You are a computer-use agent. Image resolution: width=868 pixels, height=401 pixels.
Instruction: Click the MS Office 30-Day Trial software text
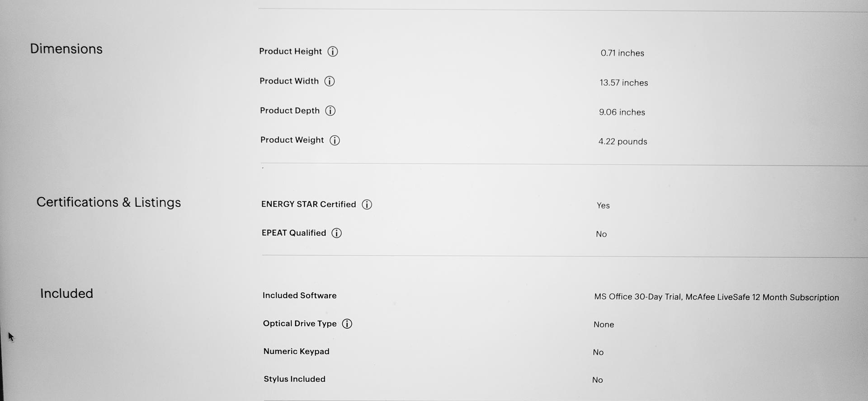point(638,297)
